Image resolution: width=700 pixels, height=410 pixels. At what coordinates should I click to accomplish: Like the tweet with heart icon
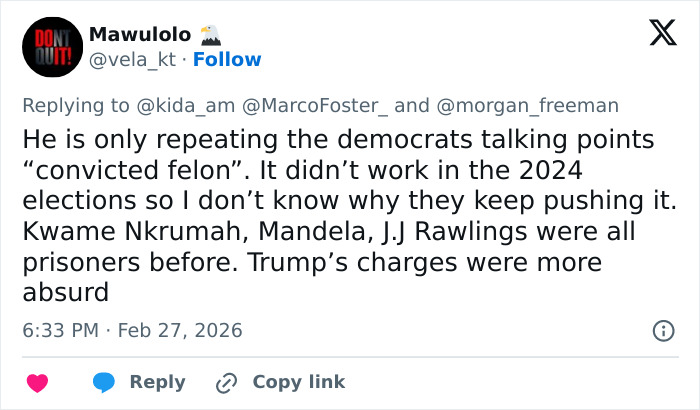tap(37, 382)
